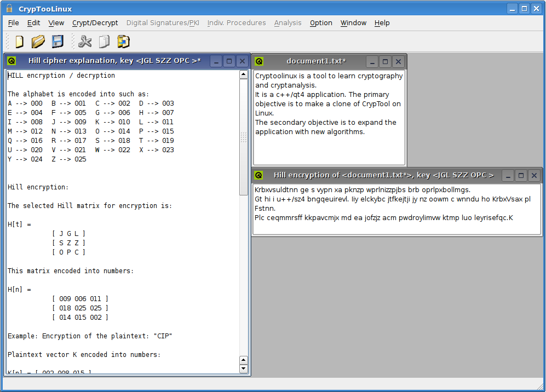Open the Option menu
Viewport: 546px width, 392px height.
click(x=321, y=23)
